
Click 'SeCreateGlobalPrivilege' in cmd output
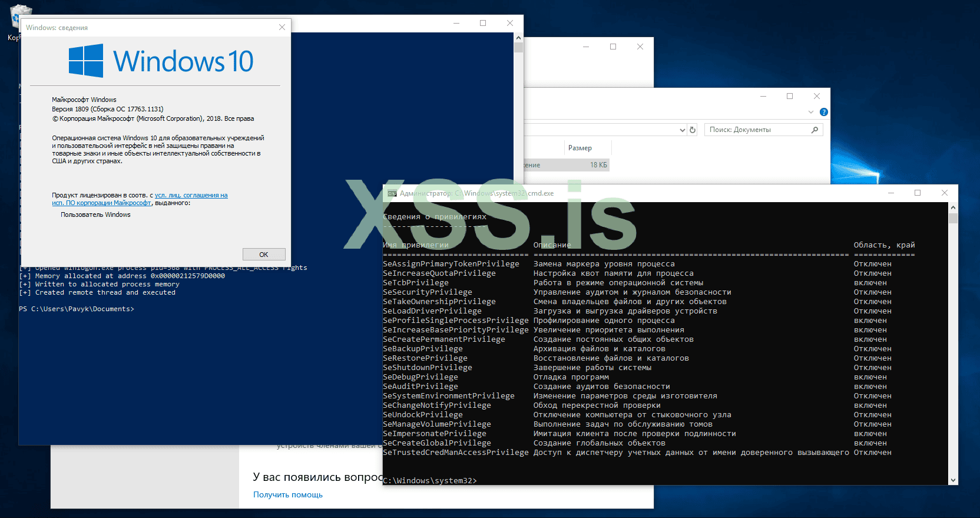(x=437, y=443)
